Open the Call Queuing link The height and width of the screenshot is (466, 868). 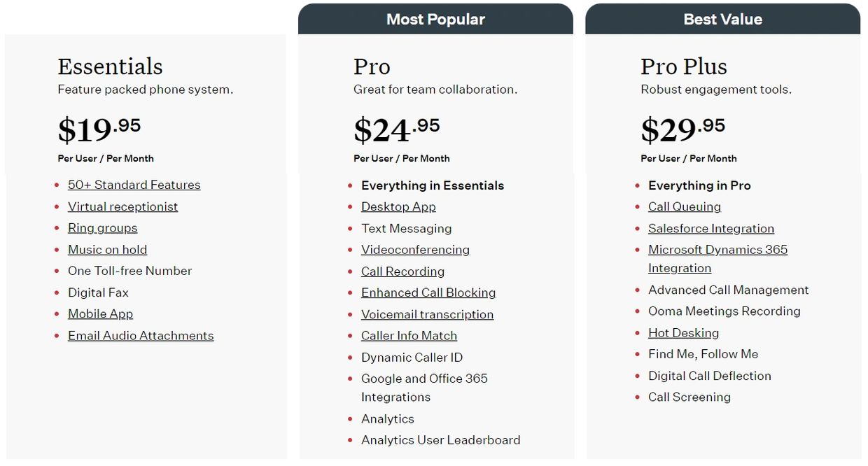685,206
